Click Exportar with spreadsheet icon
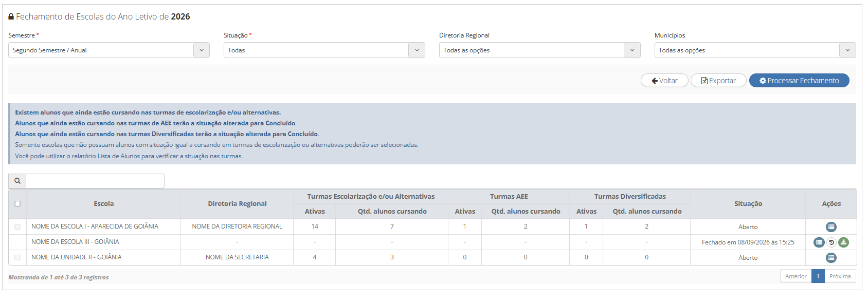The image size is (868, 303). coord(718,81)
